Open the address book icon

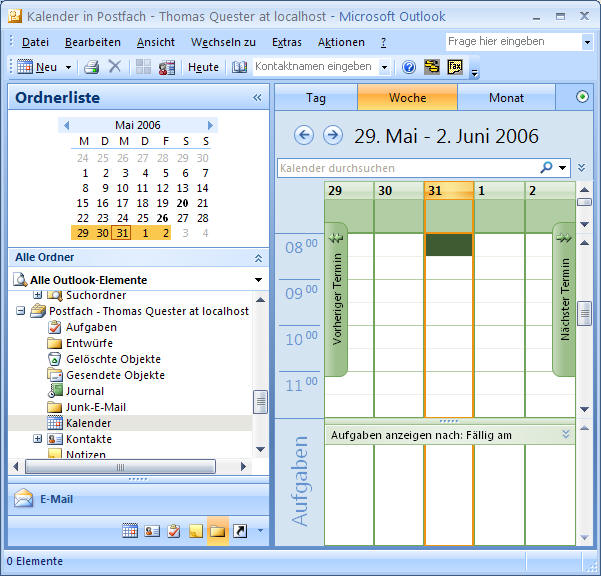tap(239, 67)
